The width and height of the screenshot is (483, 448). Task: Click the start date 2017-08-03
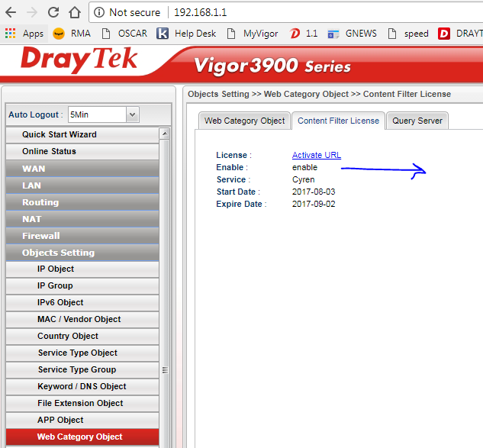click(x=314, y=192)
